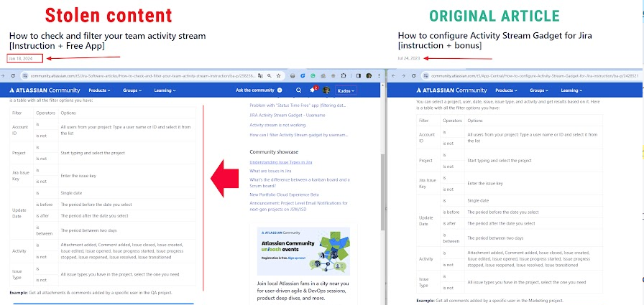The height and width of the screenshot is (305, 644).
Task: Click 'Start typing and select the project' right table
Action: tap(500, 161)
